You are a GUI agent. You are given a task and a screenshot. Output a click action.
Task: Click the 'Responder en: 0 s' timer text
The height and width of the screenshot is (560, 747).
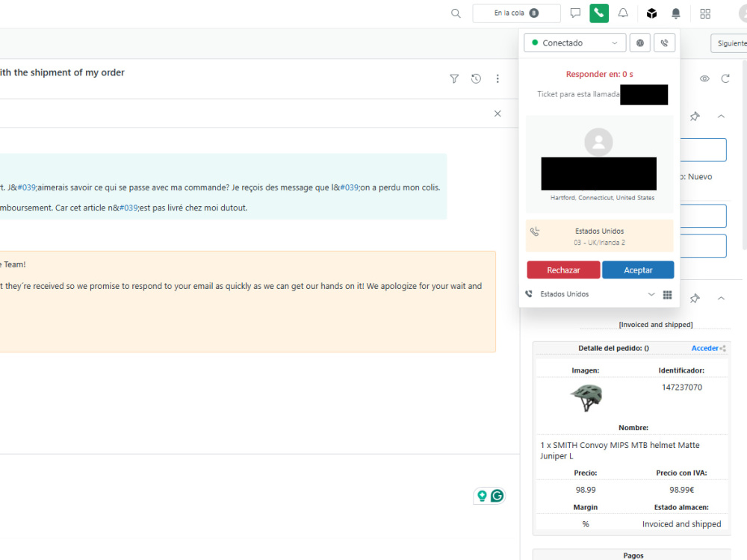[x=599, y=74]
